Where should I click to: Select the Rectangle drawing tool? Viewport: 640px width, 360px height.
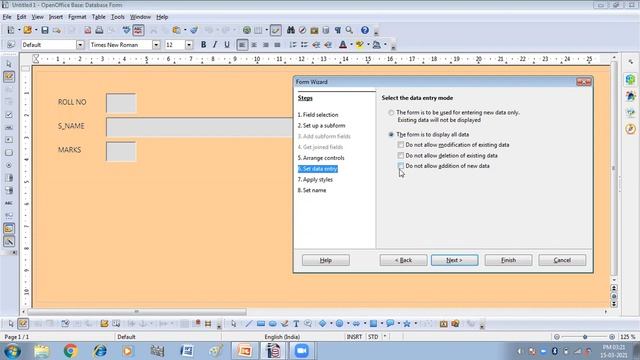coord(261,324)
